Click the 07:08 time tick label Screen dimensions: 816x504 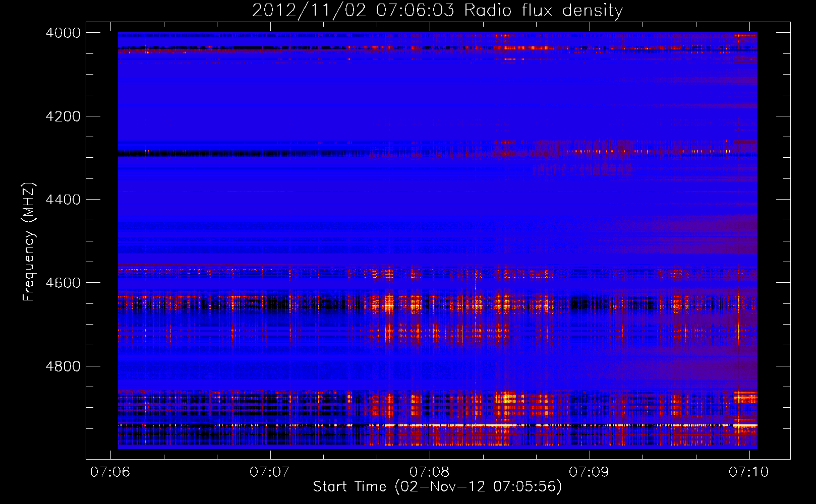point(429,472)
